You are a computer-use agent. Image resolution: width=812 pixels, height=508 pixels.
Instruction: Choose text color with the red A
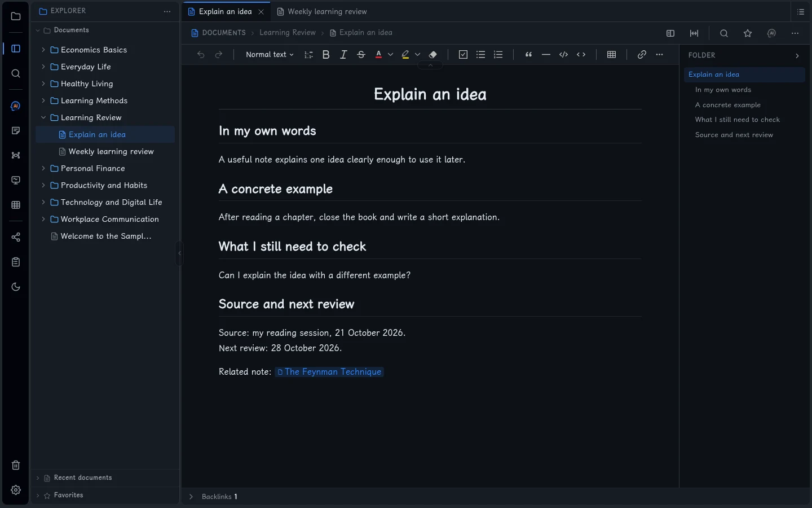[379, 55]
